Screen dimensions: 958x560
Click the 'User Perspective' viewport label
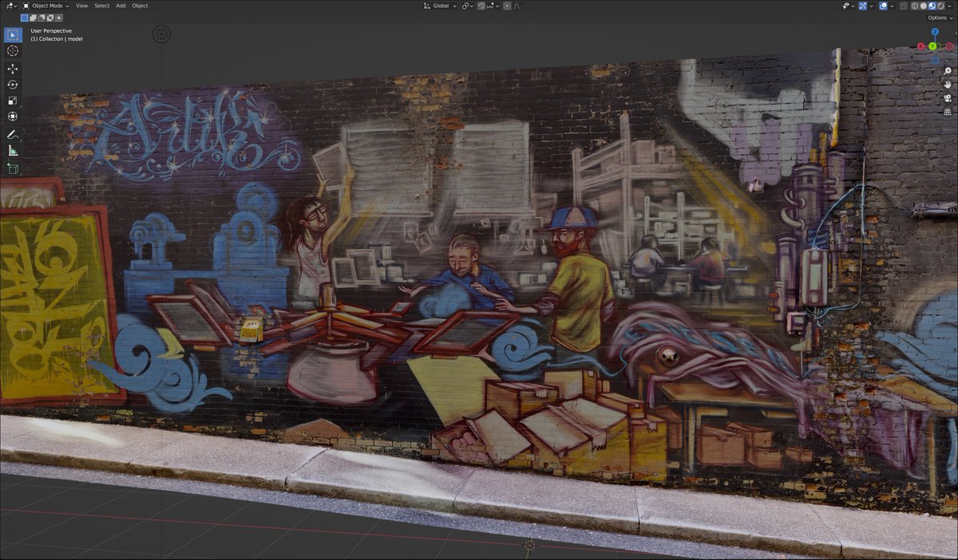(51, 31)
